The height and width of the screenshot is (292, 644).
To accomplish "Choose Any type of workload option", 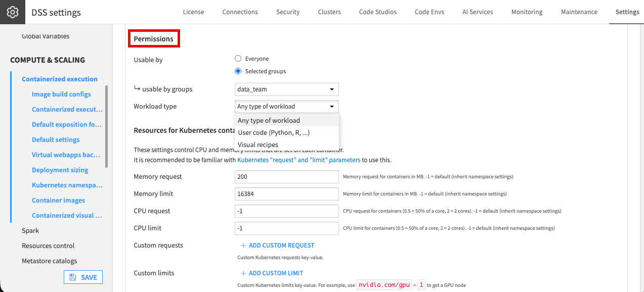I will coord(287,120).
